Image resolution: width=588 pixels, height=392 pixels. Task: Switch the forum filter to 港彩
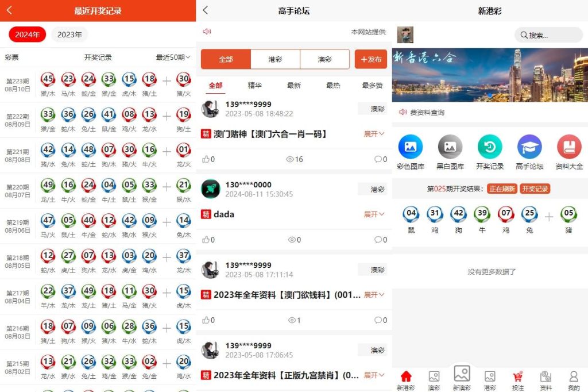click(x=275, y=59)
